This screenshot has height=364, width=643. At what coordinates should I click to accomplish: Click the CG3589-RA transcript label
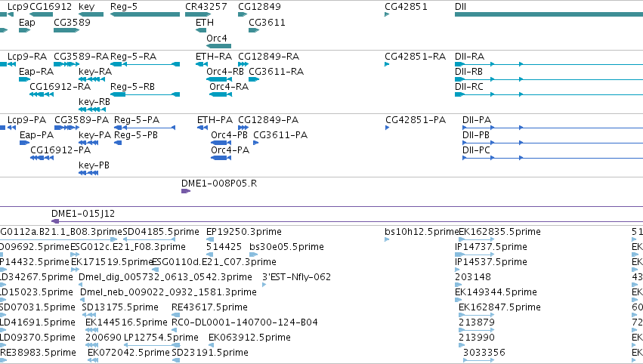coord(81,56)
